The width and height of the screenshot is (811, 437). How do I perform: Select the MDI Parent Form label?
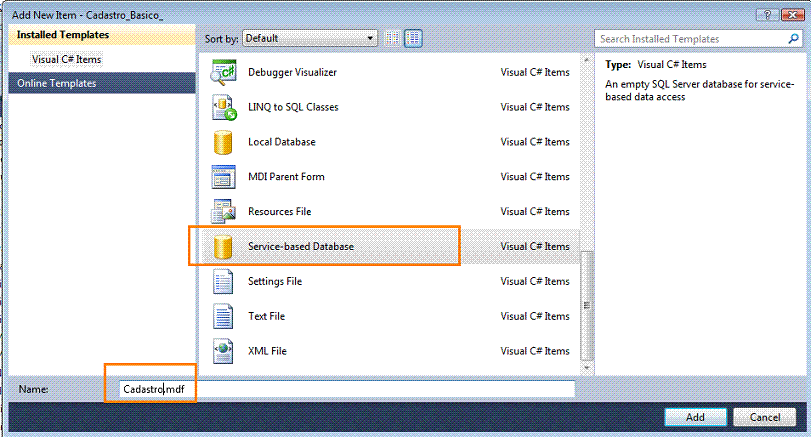point(286,176)
